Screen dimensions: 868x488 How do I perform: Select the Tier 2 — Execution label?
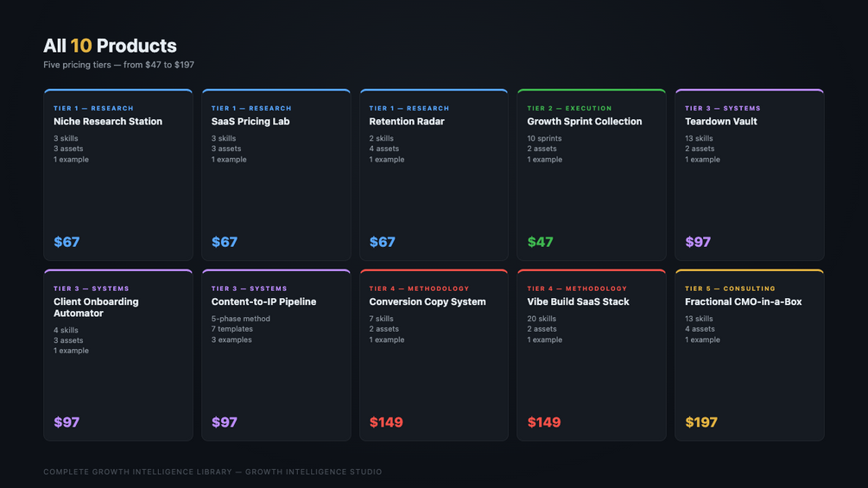pos(570,109)
